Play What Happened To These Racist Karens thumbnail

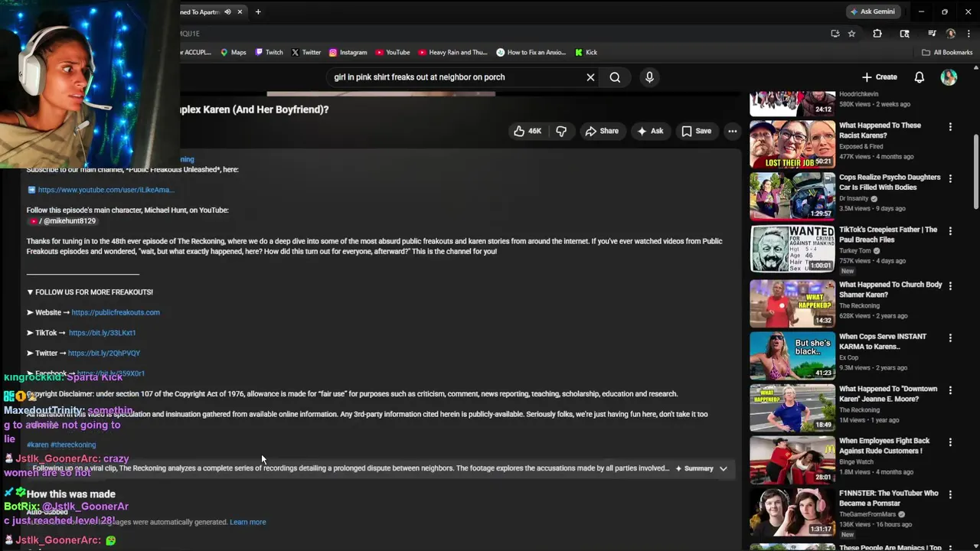pos(792,144)
